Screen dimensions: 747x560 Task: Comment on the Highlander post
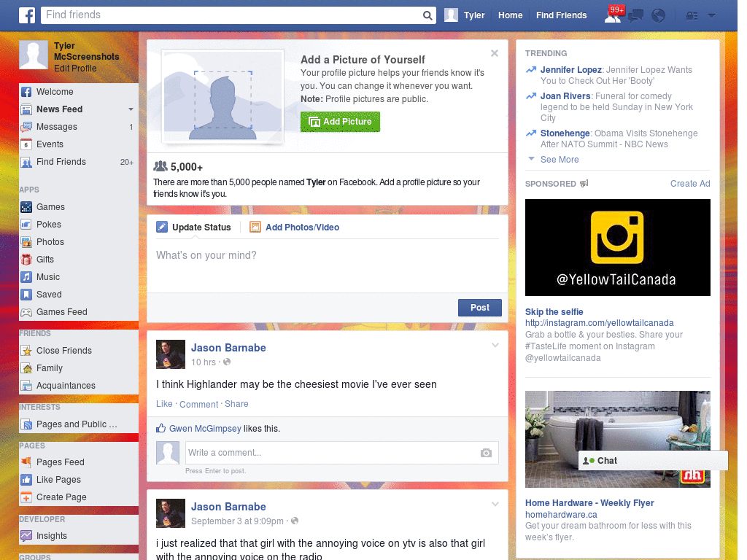point(198,404)
